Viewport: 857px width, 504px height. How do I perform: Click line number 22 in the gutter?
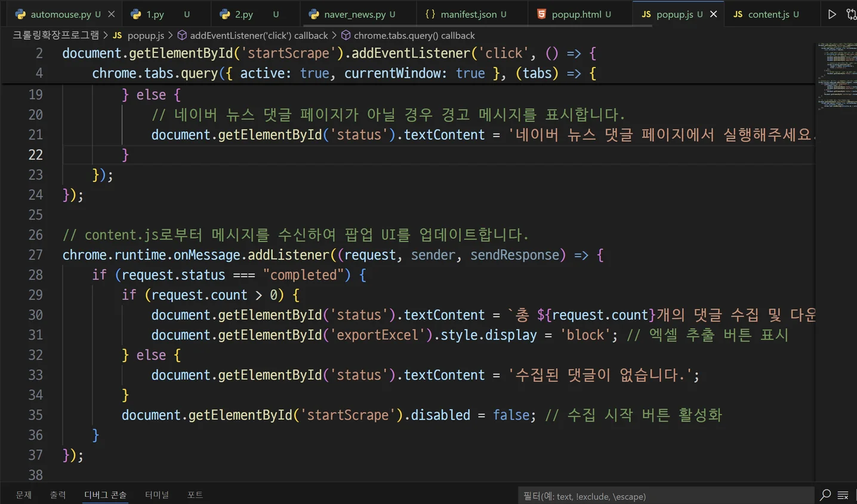pyautogui.click(x=36, y=155)
